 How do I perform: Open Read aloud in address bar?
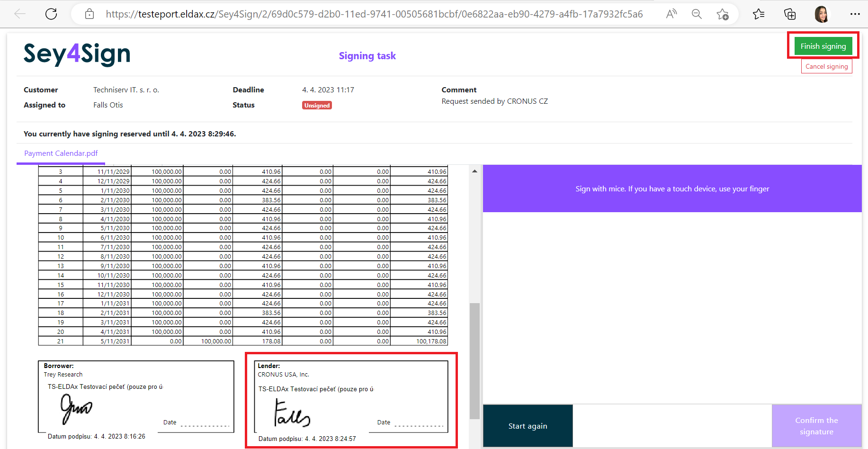(x=671, y=14)
